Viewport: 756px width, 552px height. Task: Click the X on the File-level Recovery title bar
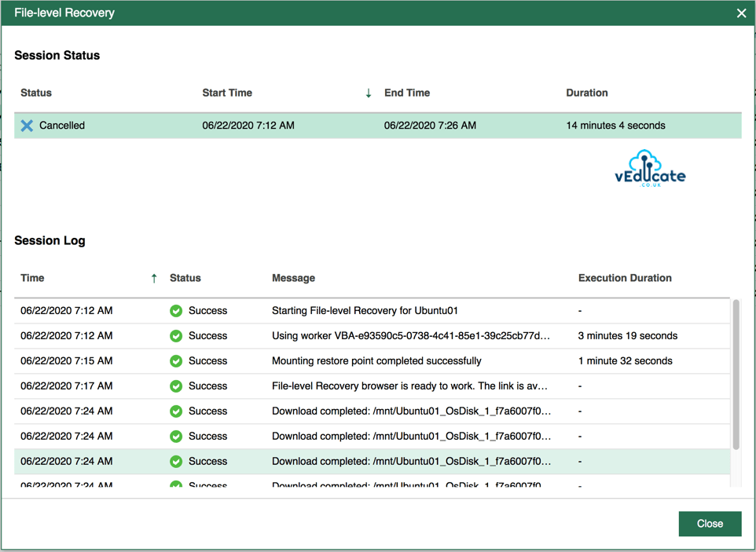click(x=739, y=13)
